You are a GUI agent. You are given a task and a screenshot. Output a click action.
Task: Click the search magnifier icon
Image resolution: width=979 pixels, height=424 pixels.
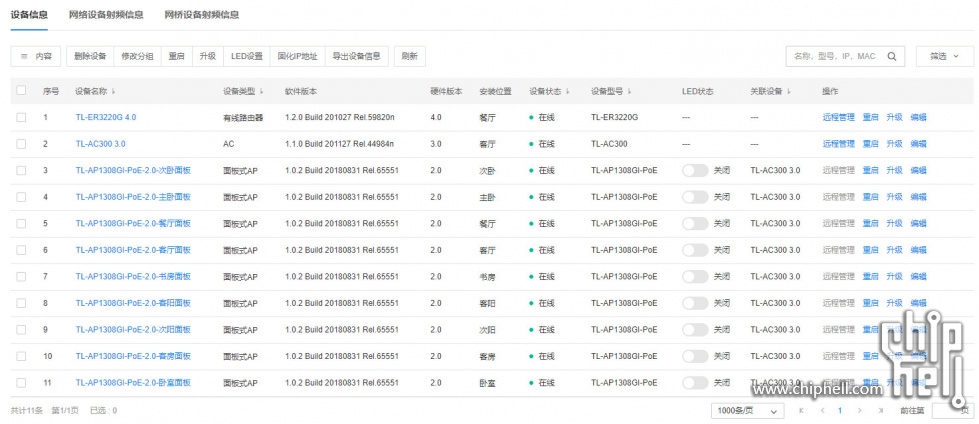(x=891, y=56)
